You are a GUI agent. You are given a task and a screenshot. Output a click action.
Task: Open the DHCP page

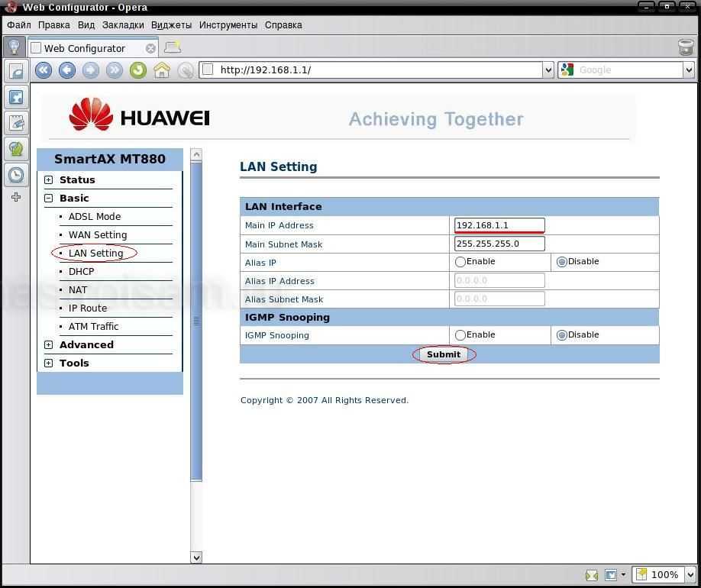[x=82, y=272]
